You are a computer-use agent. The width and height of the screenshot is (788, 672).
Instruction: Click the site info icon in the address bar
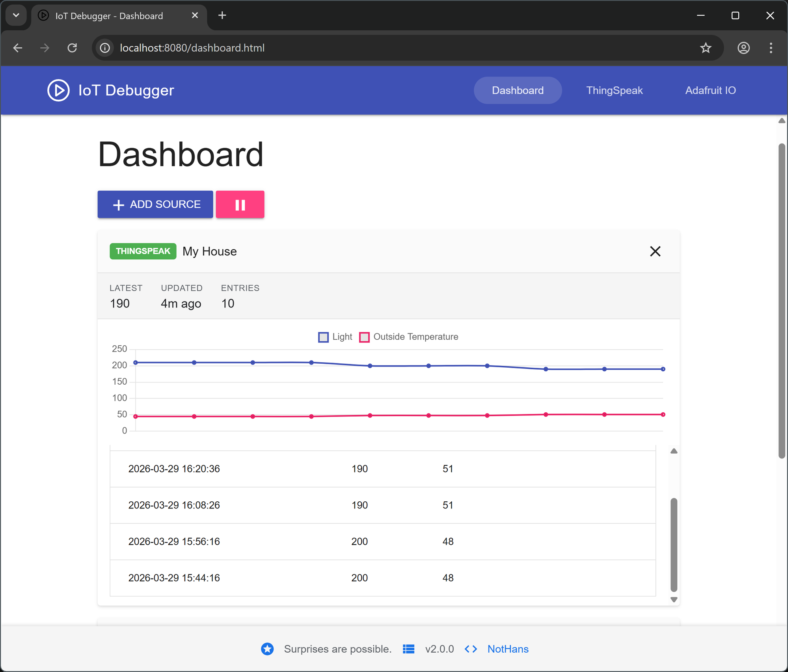[x=104, y=48]
